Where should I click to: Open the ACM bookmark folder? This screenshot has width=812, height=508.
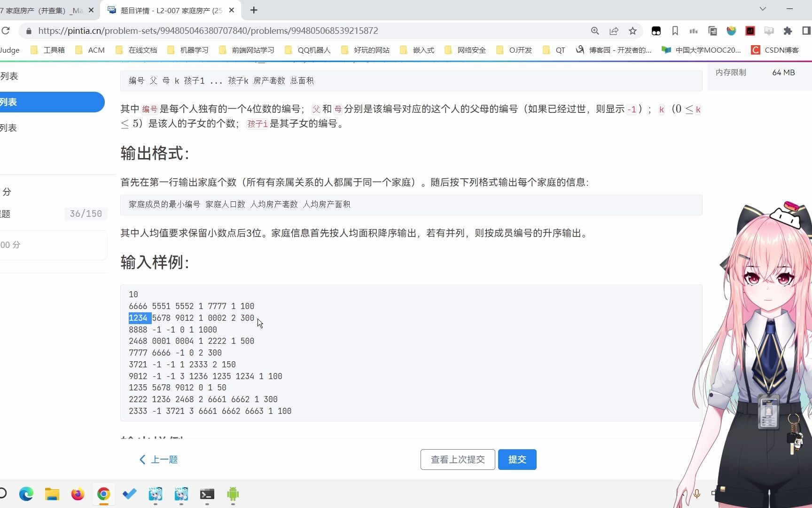(x=90, y=50)
